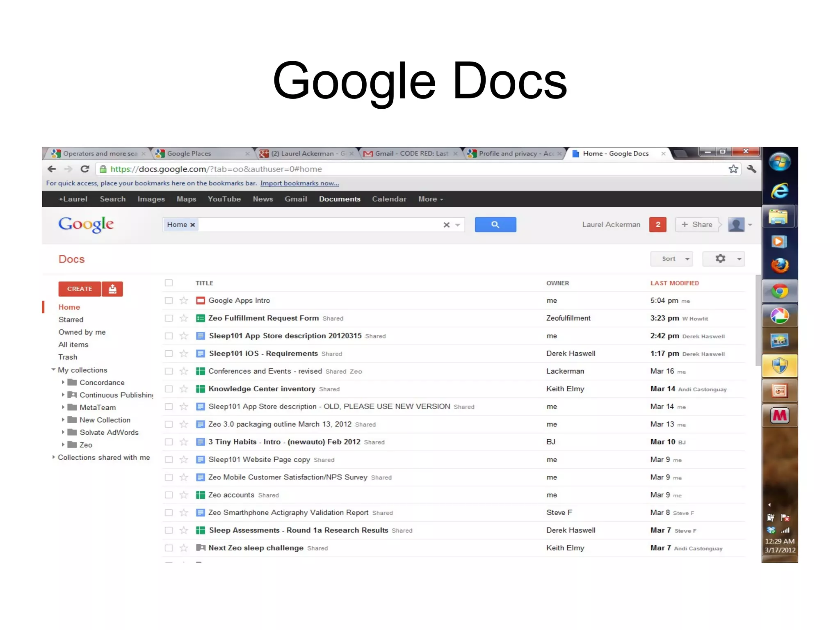This screenshot has width=840, height=630.
Task: Open the settings gear menu
Action: 724,259
